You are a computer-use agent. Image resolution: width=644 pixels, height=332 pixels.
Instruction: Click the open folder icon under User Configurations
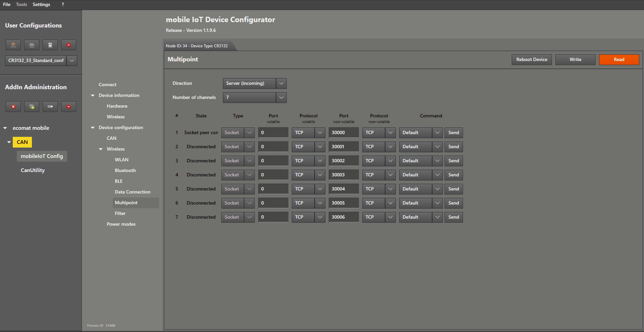coord(32,45)
